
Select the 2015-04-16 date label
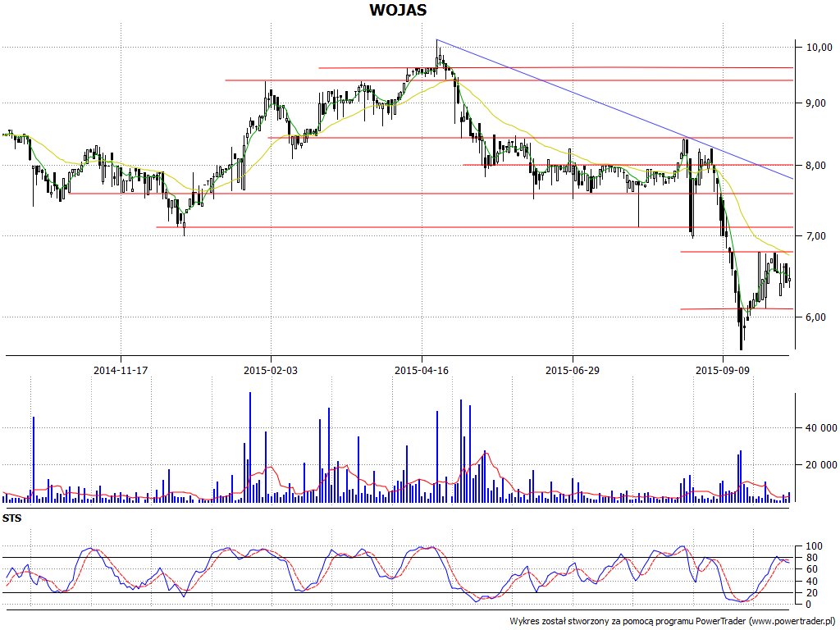(422, 370)
